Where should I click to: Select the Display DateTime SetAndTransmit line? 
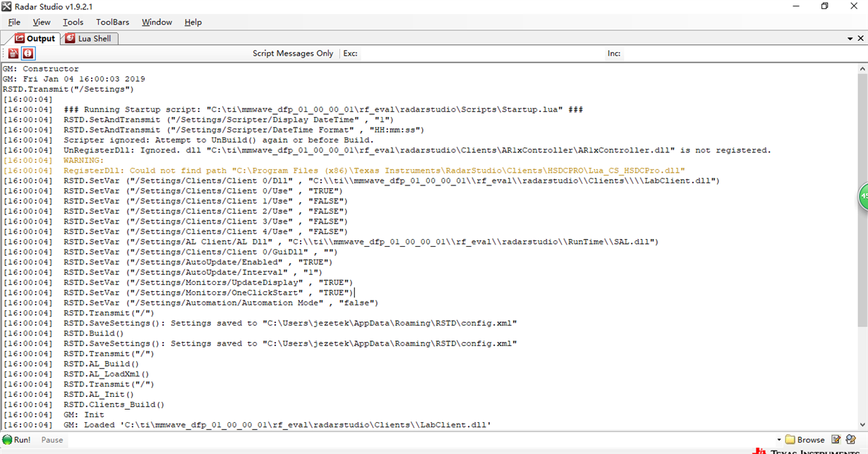[x=198, y=120]
